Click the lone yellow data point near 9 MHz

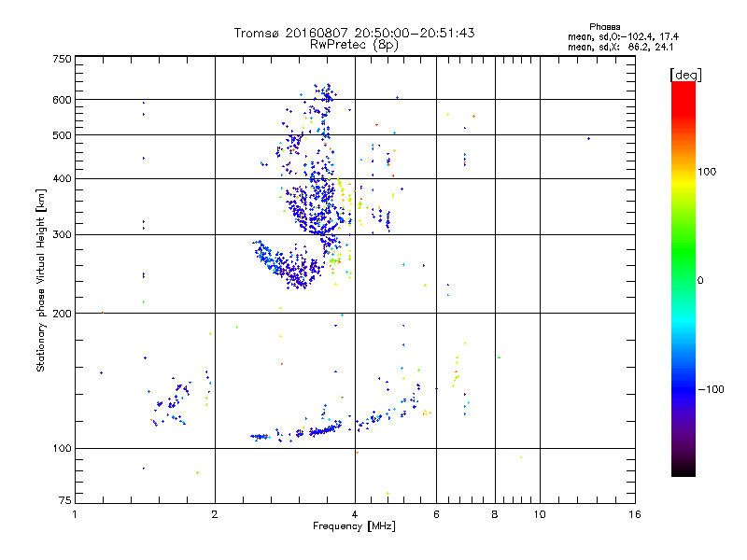click(x=521, y=457)
